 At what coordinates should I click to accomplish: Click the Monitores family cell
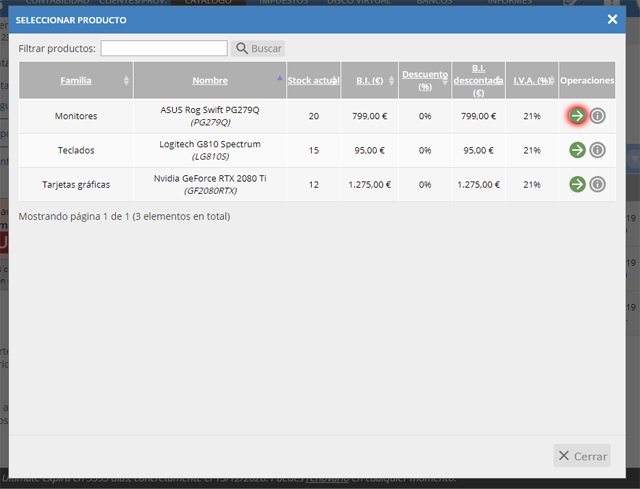[76, 116]
